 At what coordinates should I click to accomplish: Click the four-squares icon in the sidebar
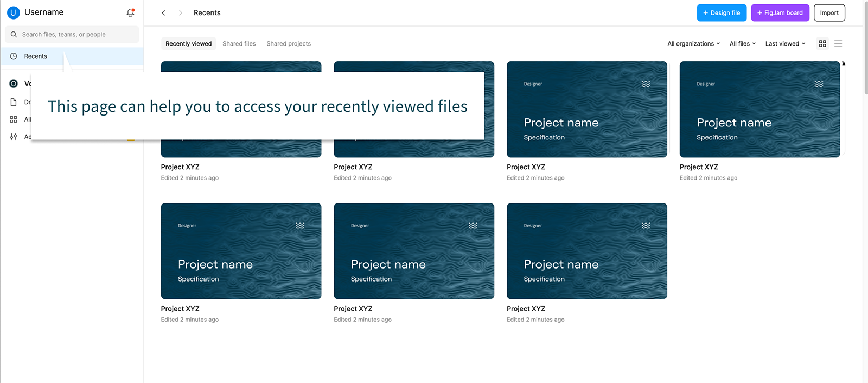[14, 119]
